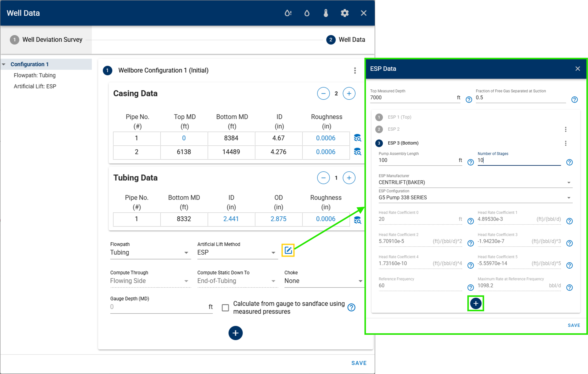Open the three-dot menu for ESP 3 (Bottom)

pos(565,143)
